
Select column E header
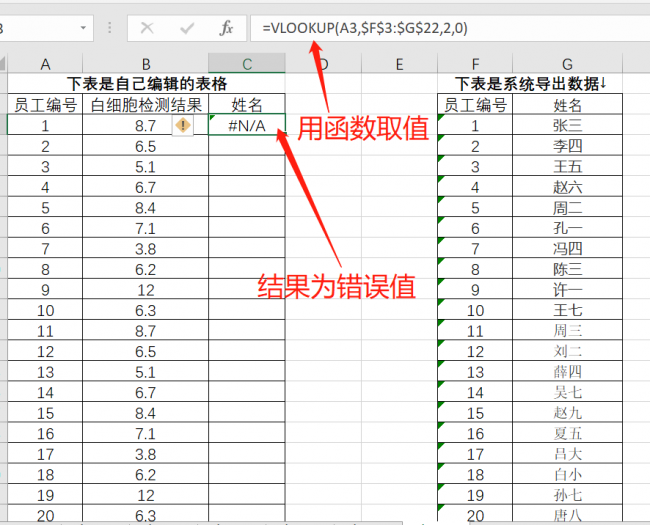399,64
